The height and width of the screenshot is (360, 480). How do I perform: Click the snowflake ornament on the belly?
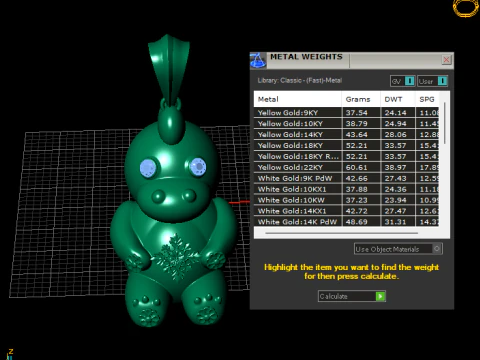[175, 256]
